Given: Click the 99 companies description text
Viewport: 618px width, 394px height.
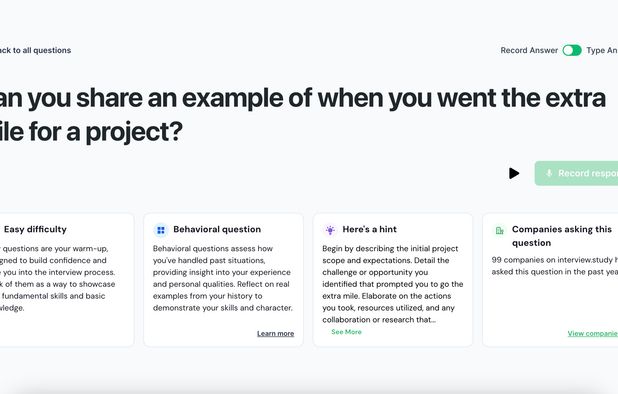Looking at the screenshot, I should coord(555,266).
